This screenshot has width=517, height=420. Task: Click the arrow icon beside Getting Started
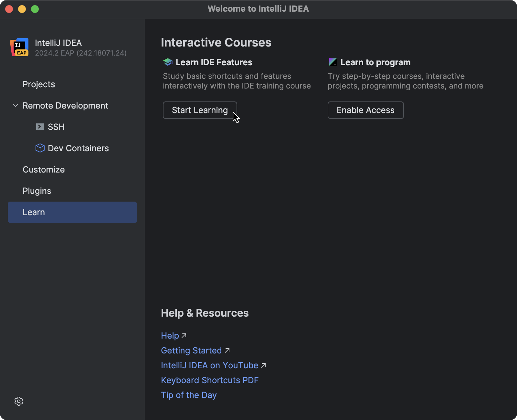[x=227, y=350]
